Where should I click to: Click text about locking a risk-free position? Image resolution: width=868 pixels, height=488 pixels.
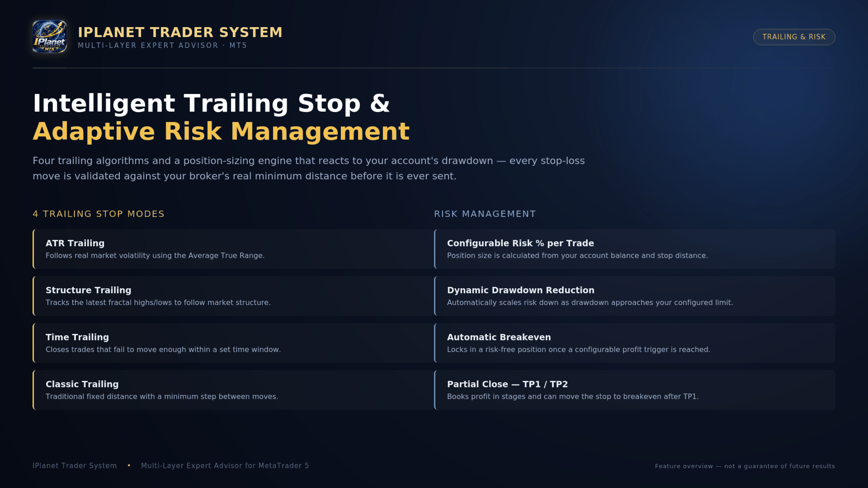pos(579,350)
